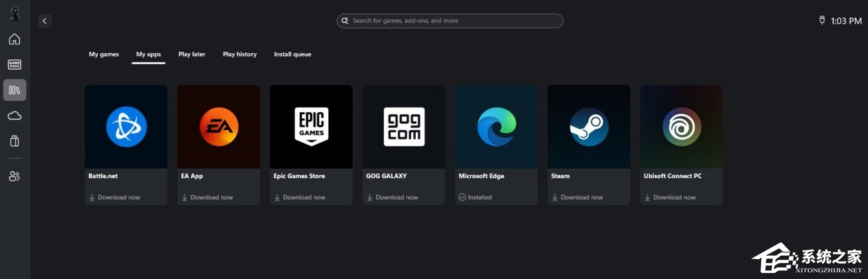Click the Microsoft Edge title text
Image resolution: width=868 pixels, height=279 pixels.
coord(481,176)
